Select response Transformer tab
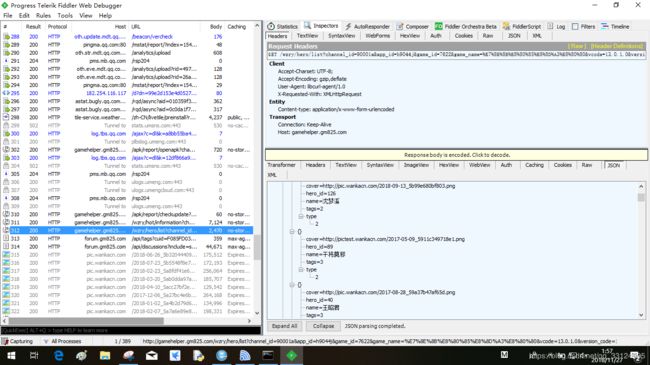Viewport: 650px width, 365px height. pyautogui.click(x=281, y=165)
